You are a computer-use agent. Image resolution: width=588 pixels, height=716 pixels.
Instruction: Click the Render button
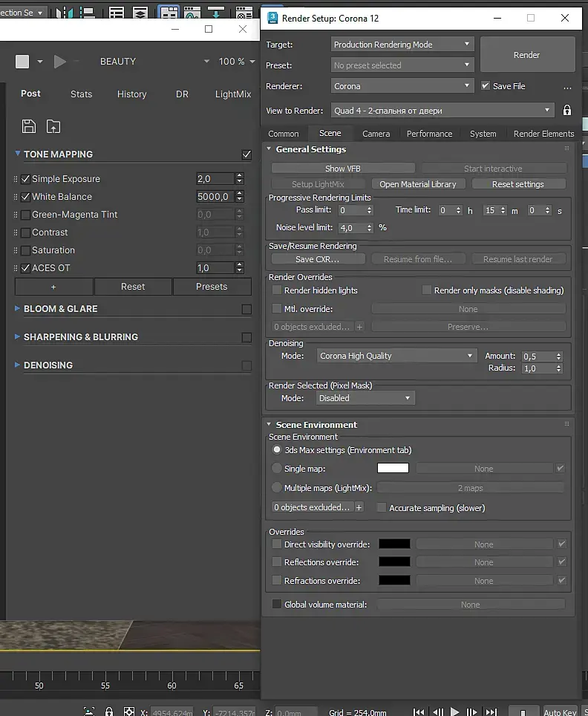(x=527, y=54)
